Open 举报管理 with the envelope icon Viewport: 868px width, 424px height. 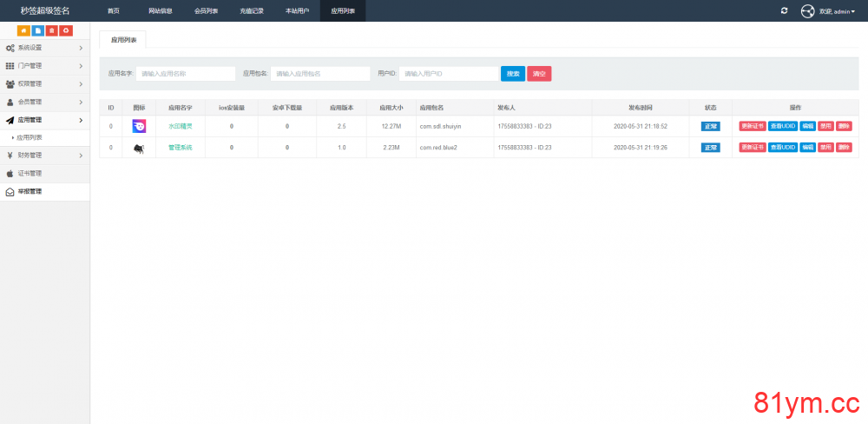pyautogui.click(x=30, y=191)
